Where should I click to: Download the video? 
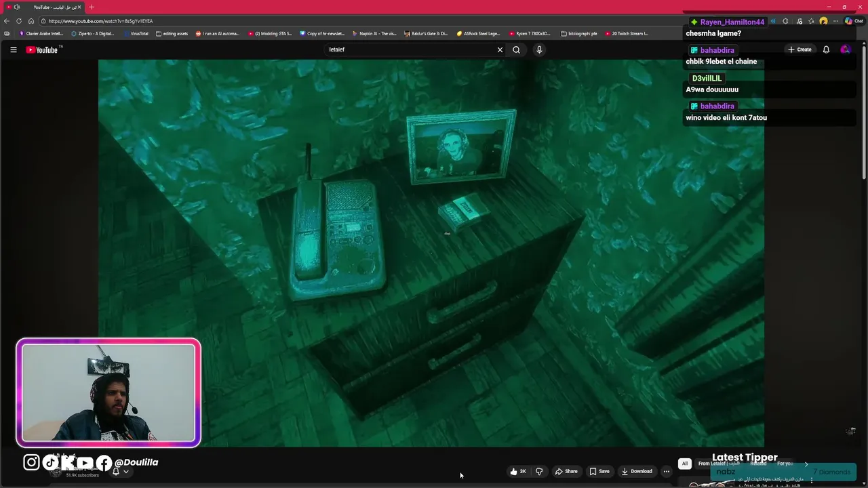[637, 471]
